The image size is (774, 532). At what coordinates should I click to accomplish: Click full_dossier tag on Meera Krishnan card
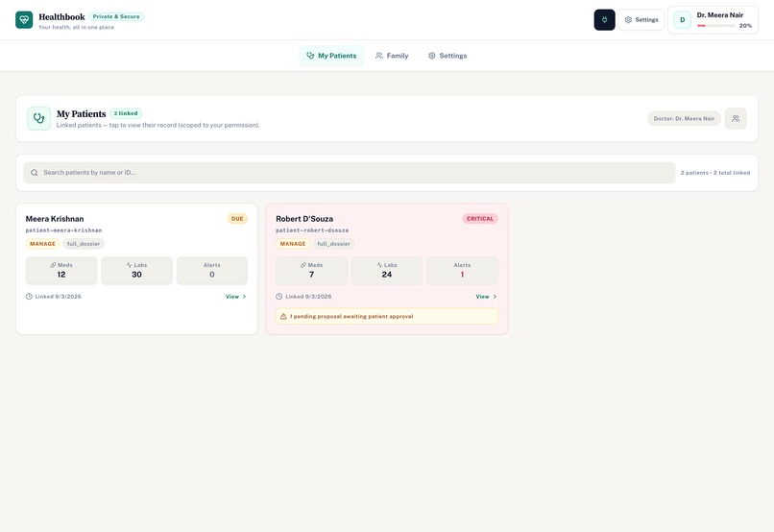[x=84, y=244]
